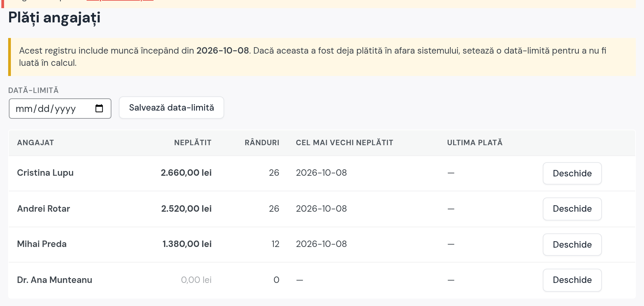Screen dimensions: 644x306
Task: Select the name Mihai Preda
Action: [42, 244]
